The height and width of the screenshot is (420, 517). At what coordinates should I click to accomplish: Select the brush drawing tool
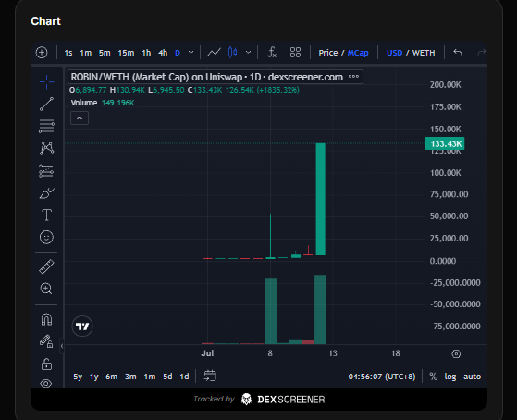pyautogui.click(x=46, y=193)
